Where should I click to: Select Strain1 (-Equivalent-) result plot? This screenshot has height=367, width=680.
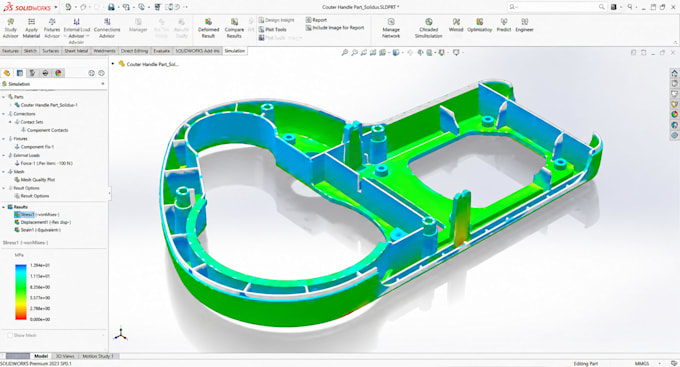click(x=37, y=230)
